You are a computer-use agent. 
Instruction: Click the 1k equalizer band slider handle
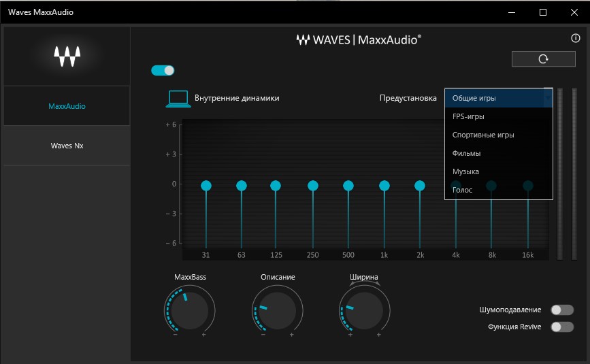tap(384, 185)
